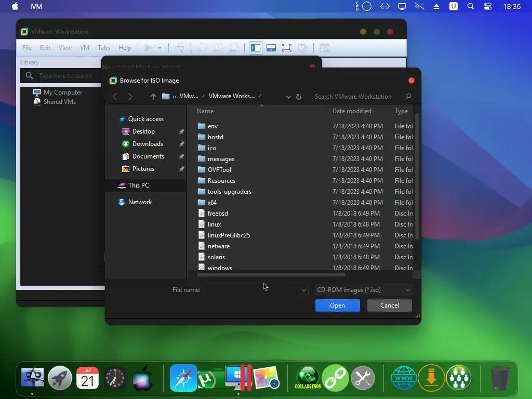This screenshot has height=399, width=532.
Task: Select the solaris disc image
Action: pyautogui.click(x=216, y=257)
